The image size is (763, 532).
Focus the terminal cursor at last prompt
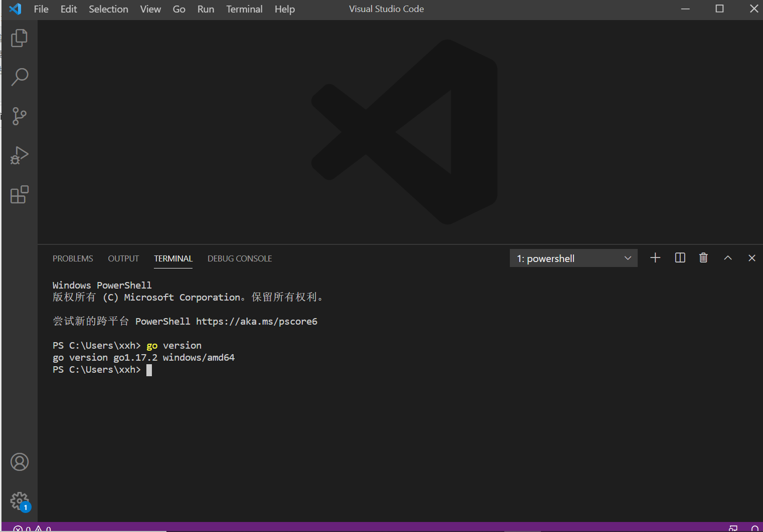[x=149, y=370]
